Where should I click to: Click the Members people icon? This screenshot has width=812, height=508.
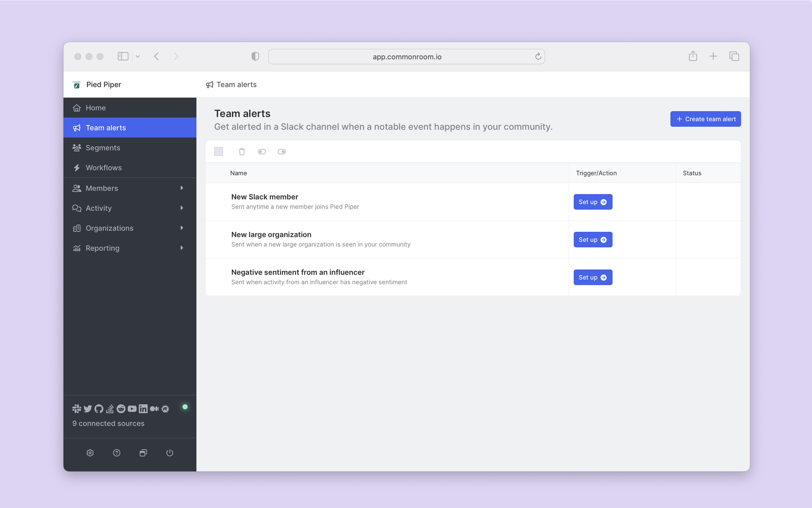click(77, 188)
